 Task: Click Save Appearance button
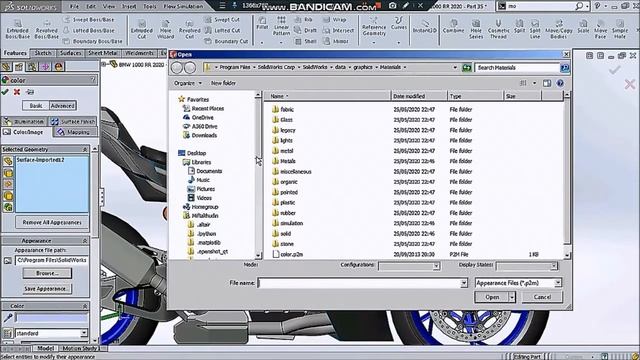tap(47, 289)
